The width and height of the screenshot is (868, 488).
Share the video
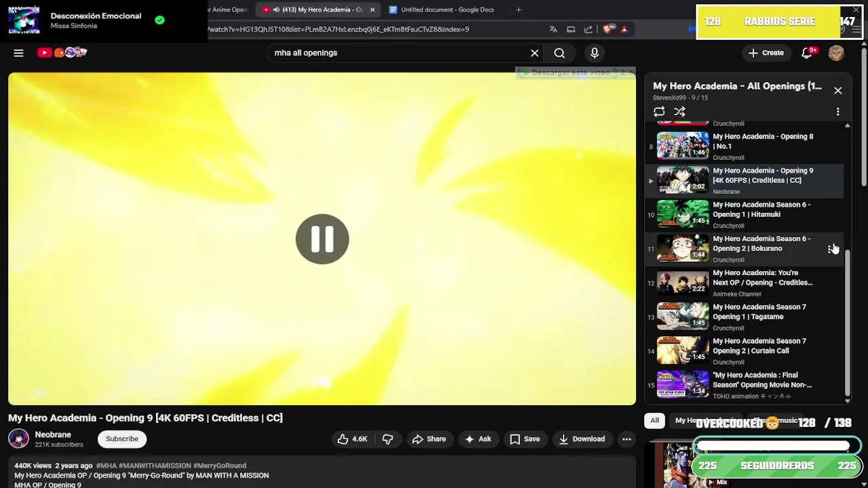coord(429,439)
